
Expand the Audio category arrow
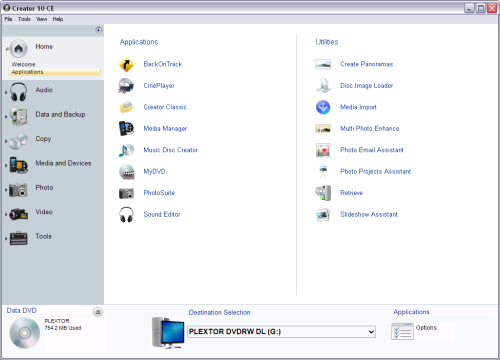click(6, 92)
